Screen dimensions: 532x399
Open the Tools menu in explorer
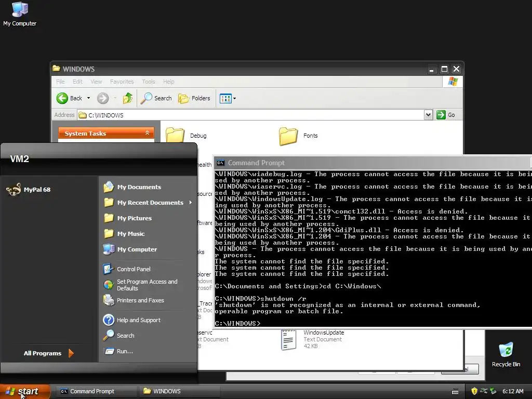(x=148, y=82)
